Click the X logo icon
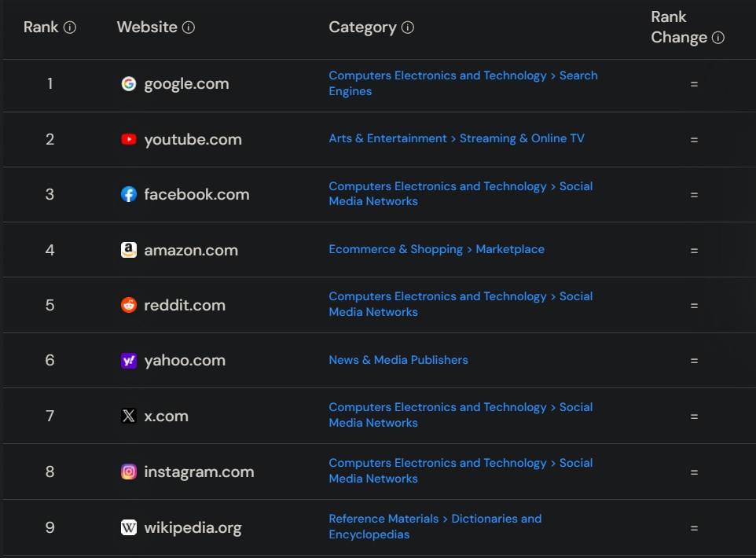The image size is (756, 558). click(129, 416)
